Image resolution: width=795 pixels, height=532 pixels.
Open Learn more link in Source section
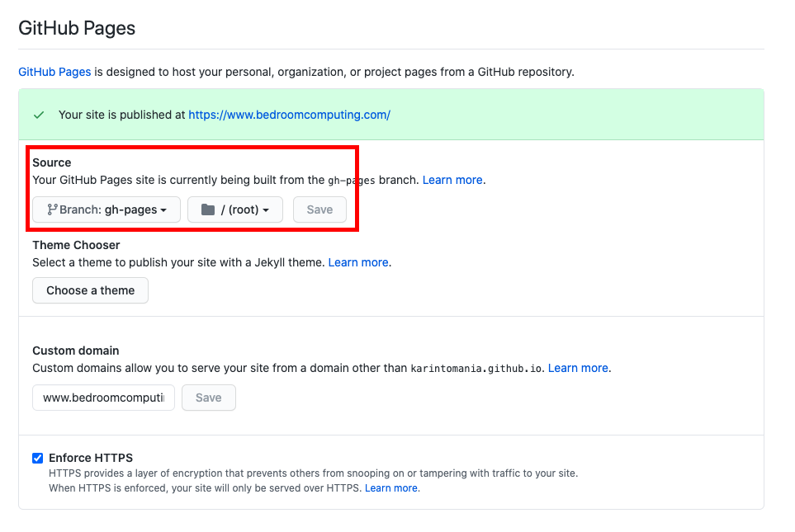pyautogui.click(x=452, y=181)
